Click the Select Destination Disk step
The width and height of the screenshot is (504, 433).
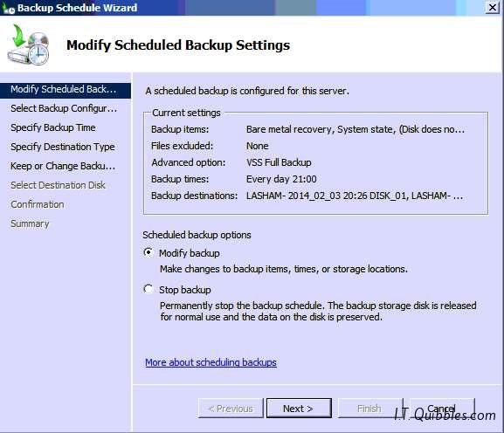[x=58, y=185]
